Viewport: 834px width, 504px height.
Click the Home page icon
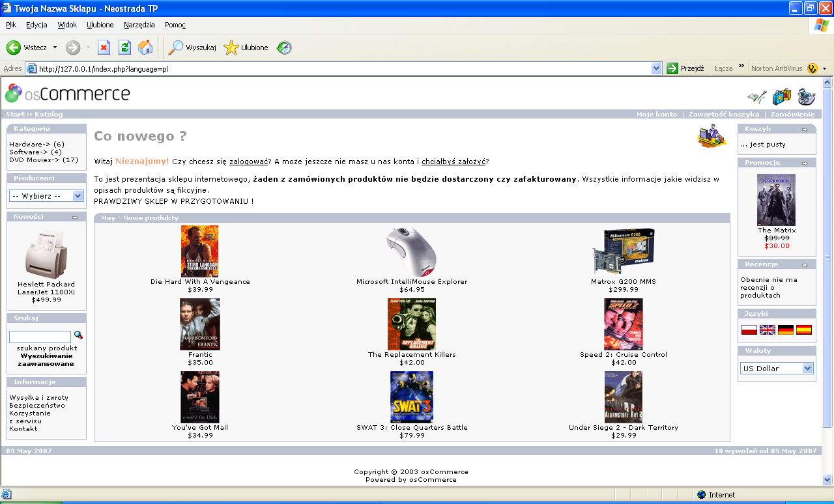tap(145, 48)
